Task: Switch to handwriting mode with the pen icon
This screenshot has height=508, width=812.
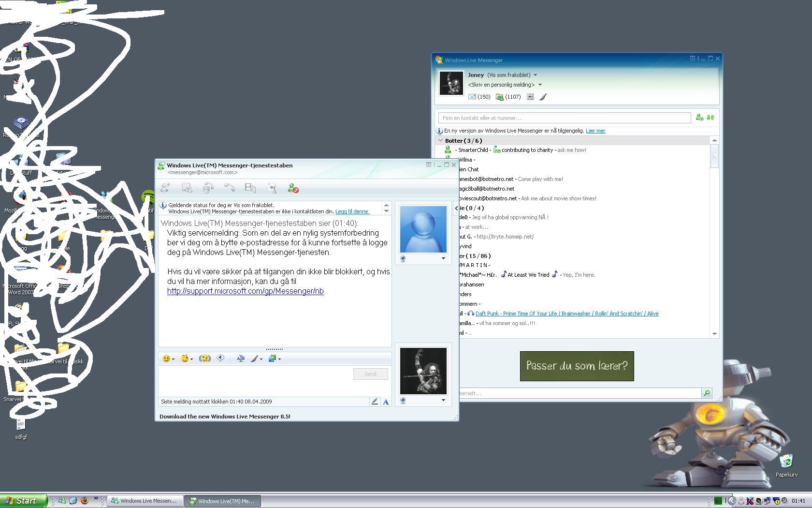Action: tap(375, 402)
